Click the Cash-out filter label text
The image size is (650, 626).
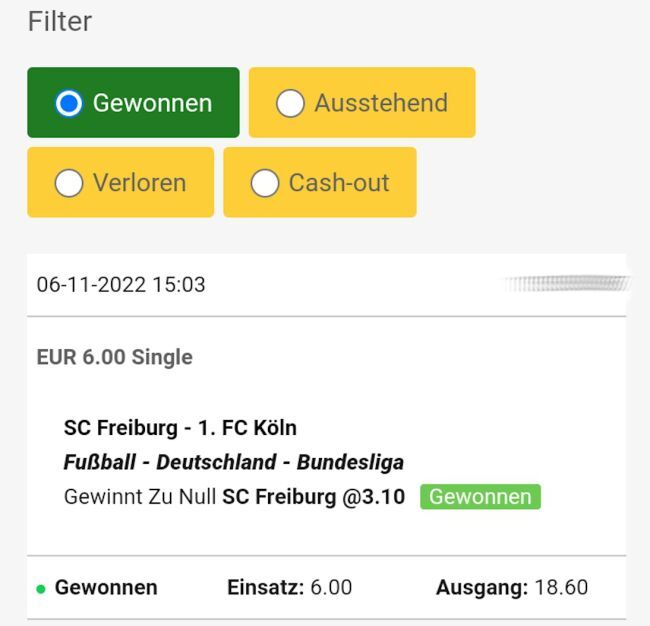[x=339, y=183]
